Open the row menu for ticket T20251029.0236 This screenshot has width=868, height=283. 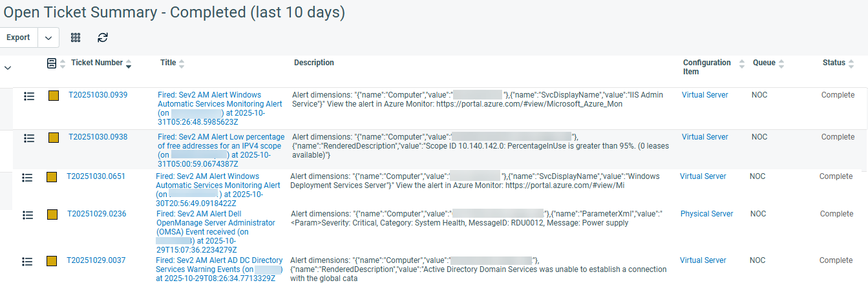pos(27,215)
